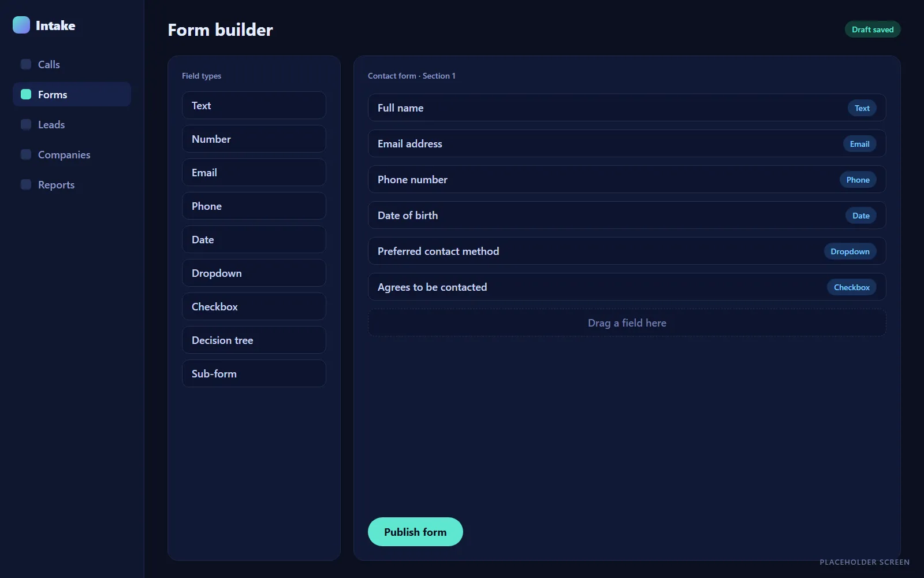
Task: Open the Reports page label
Action: 56,185
